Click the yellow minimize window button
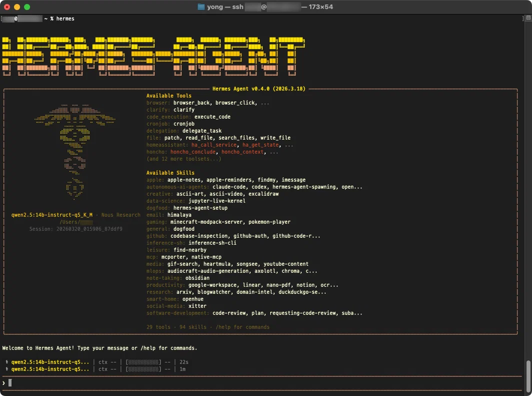 click(x=17, y=7)
